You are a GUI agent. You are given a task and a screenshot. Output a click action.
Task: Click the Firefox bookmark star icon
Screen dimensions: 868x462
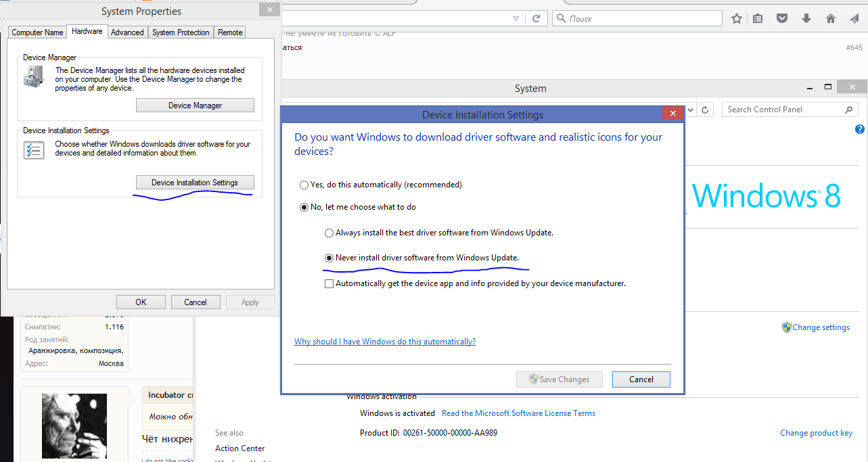[x=737, y=19]
